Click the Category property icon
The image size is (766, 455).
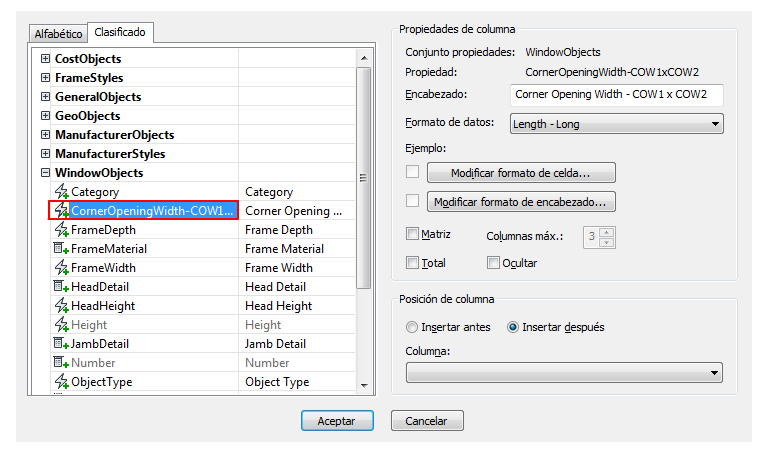click(x=61, y=192)
